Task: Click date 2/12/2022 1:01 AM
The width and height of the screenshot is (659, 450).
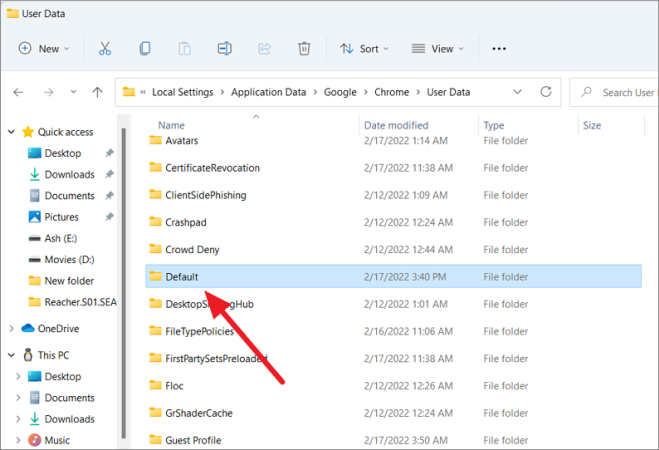Action: [x=406, y=304]
